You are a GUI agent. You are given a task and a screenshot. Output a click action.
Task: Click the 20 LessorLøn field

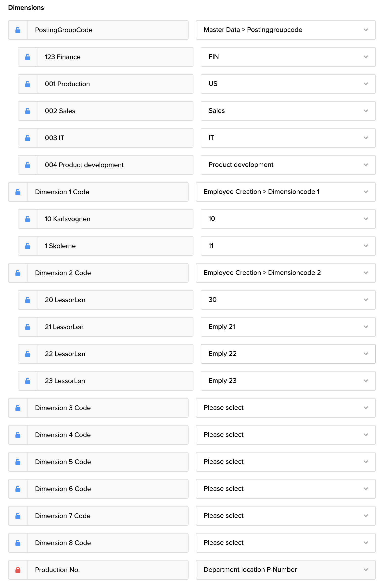click(x=115, y=300)
